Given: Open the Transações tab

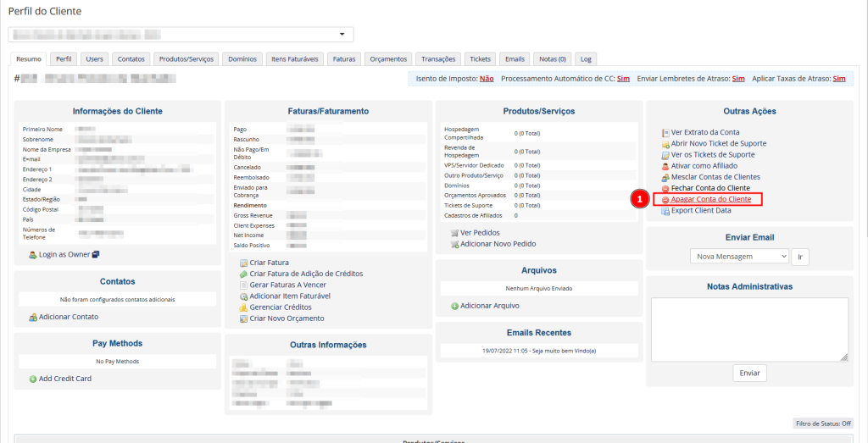Looking at the screenshot, I should point(438,59).
